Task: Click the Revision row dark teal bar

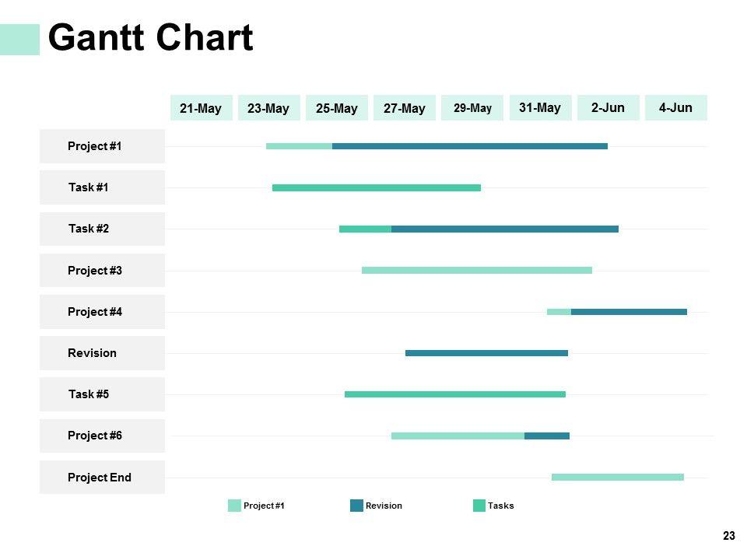Action: click(x=486, y=353)
